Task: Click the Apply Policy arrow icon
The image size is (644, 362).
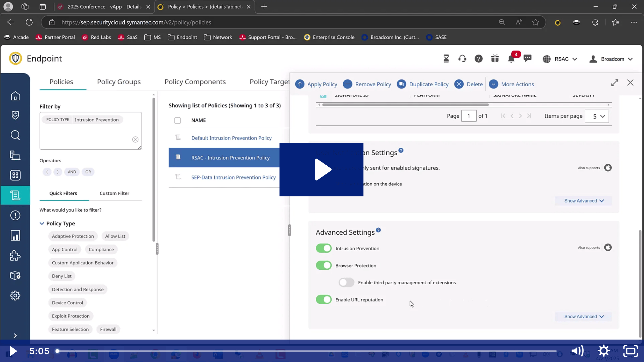Action: [300, 84]
